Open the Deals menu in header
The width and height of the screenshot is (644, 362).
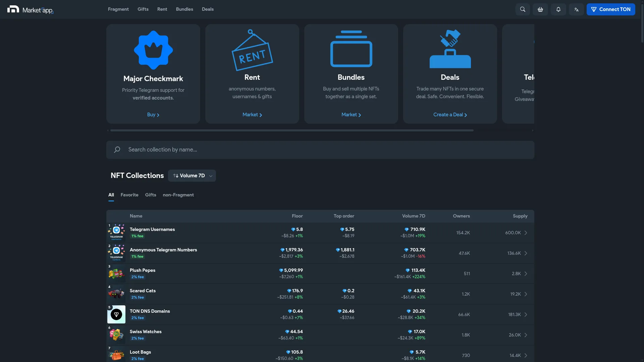tap(208, 9)
